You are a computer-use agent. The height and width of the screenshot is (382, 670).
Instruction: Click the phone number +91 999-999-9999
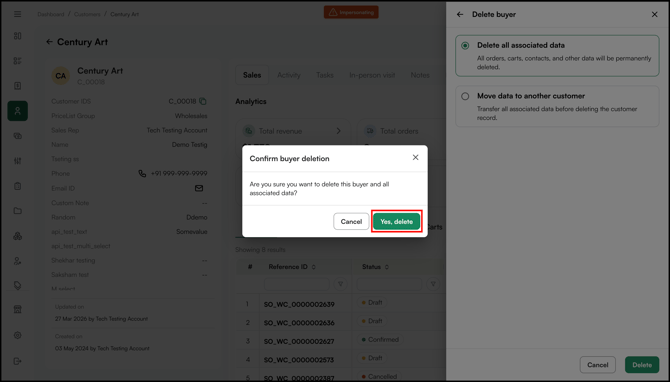[179, 173]
